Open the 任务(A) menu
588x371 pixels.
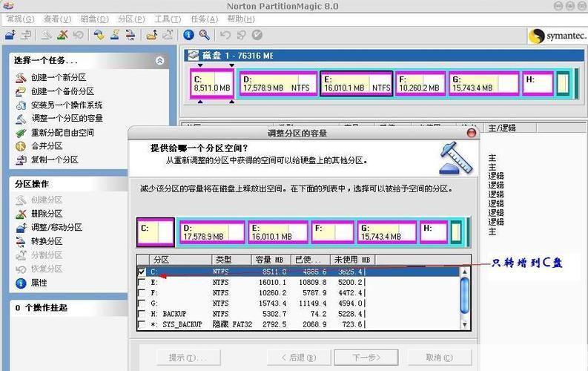205,19
